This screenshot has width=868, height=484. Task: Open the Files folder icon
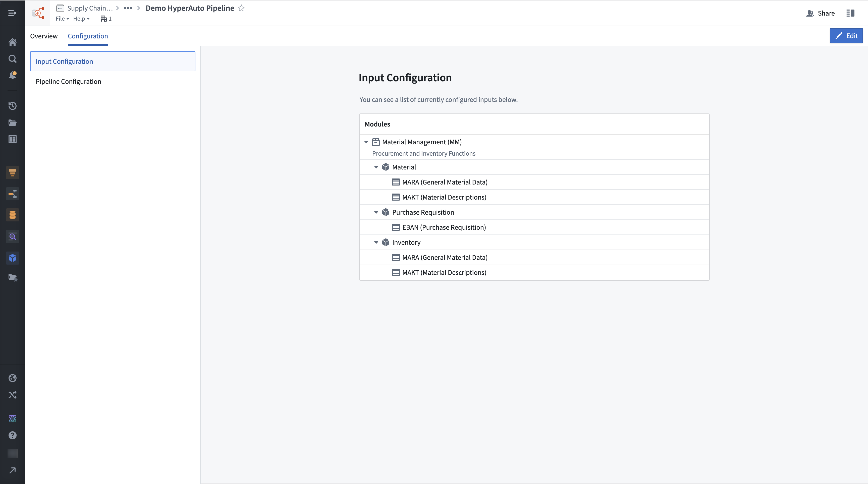point(13,123)
